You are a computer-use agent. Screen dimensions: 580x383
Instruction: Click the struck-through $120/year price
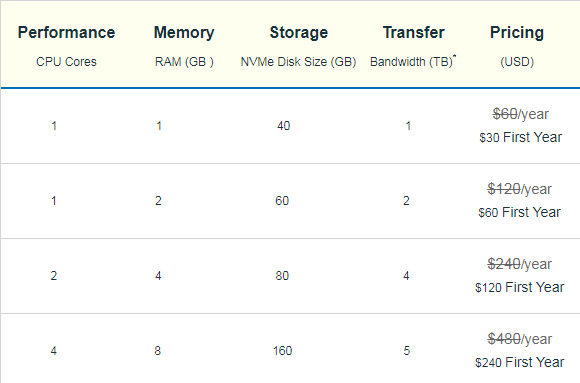click(x=519, y=189)
